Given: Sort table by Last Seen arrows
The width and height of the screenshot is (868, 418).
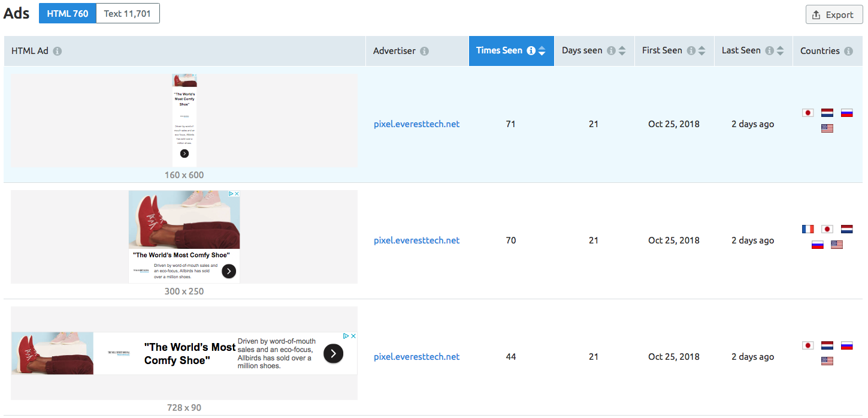Looking at the screenshot, I should pos(780,51).
